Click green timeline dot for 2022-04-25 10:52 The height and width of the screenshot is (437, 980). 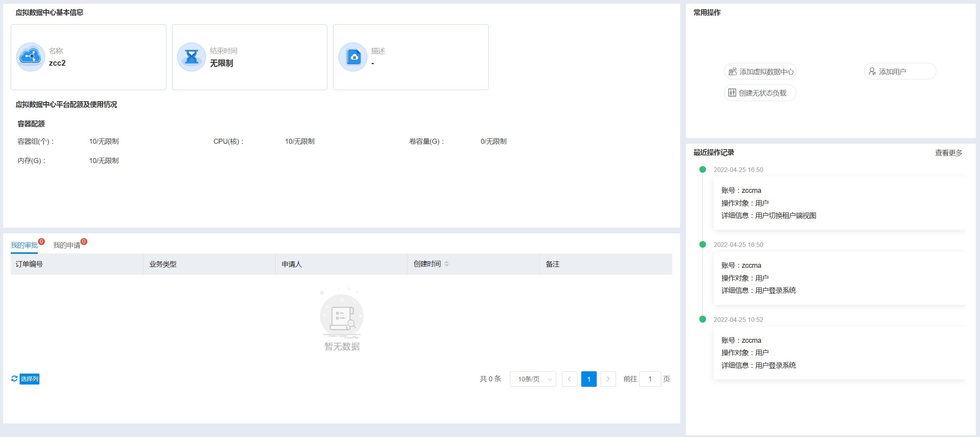[x=702, y=320]
